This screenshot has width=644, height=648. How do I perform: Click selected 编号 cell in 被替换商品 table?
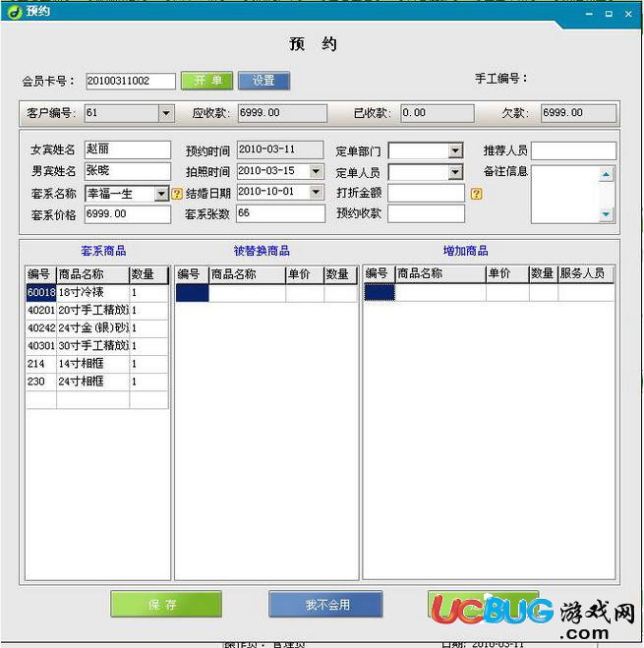192,293
